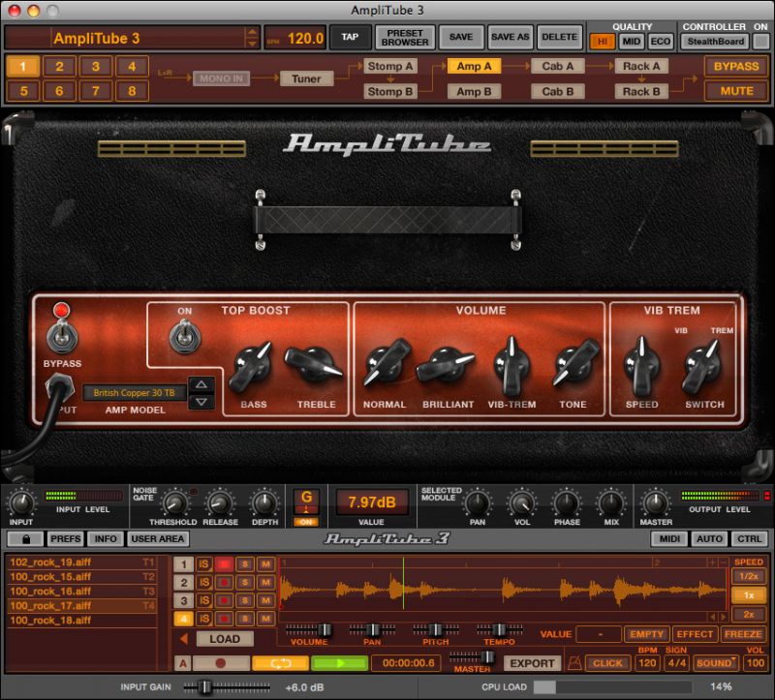Click the track VOLUME slider
775x700 pixels.
[308, 630]
